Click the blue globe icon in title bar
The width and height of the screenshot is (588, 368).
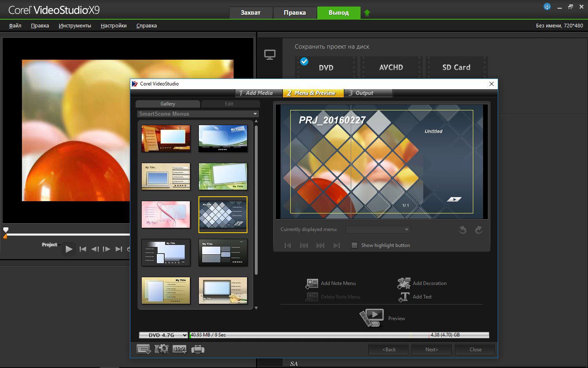pyautogui.click(x=547, y=7)
